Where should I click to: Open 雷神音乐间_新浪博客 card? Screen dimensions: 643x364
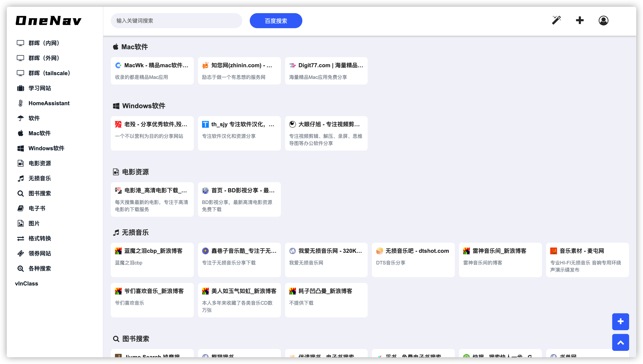coord(500,260)
